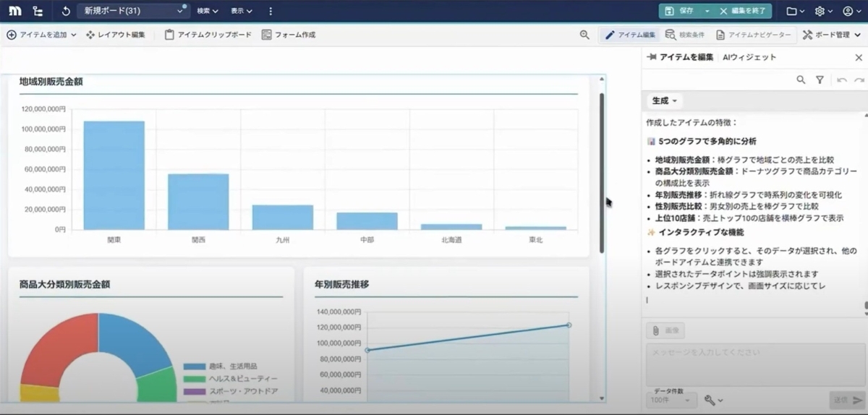Click the board scrollbar up arrow
The image size is (868, 415).
[x=602, y=80]
